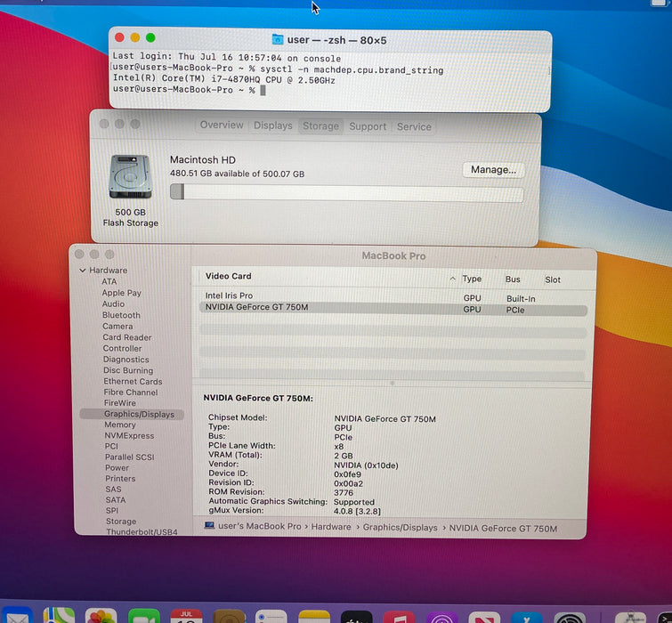The width and height of the screenshot is (672, 623).
Task: Select Diagnostics in the sidebar
Action: (126, 360)
